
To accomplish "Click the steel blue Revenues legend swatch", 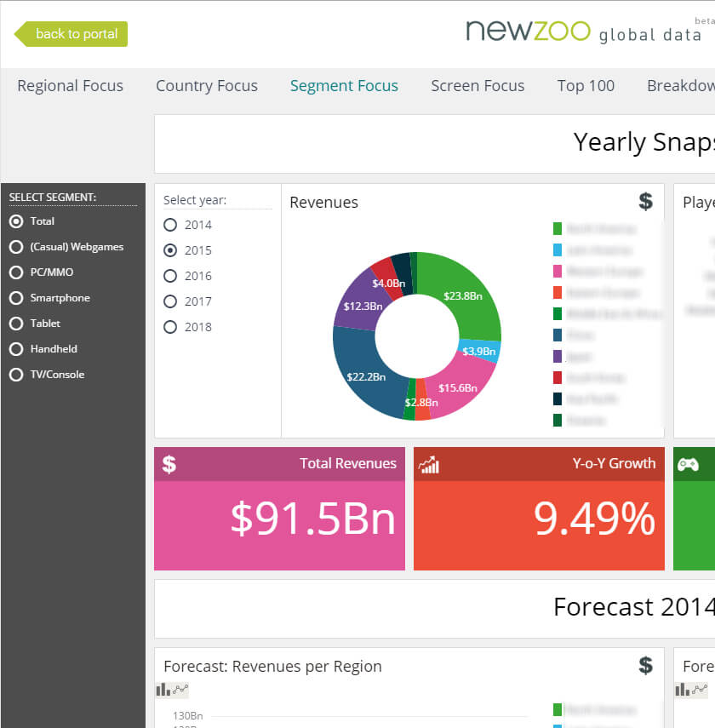I will tap(558, 335).
